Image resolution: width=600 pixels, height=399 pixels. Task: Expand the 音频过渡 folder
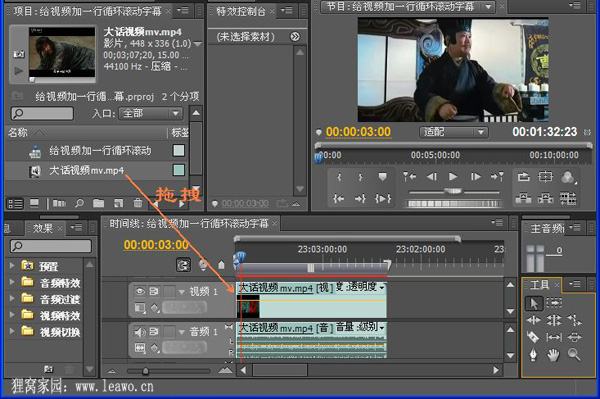pos(12,298)
